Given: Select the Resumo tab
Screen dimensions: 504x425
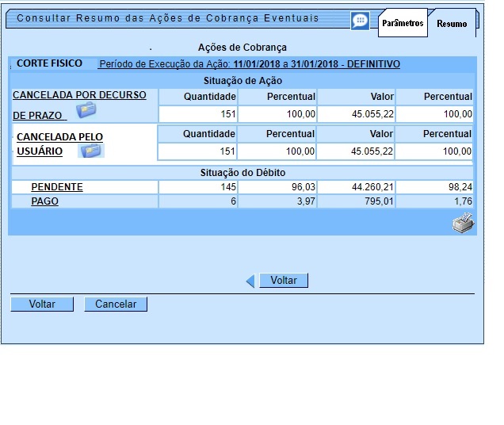Looking at the screenshot, I should 452,25.
